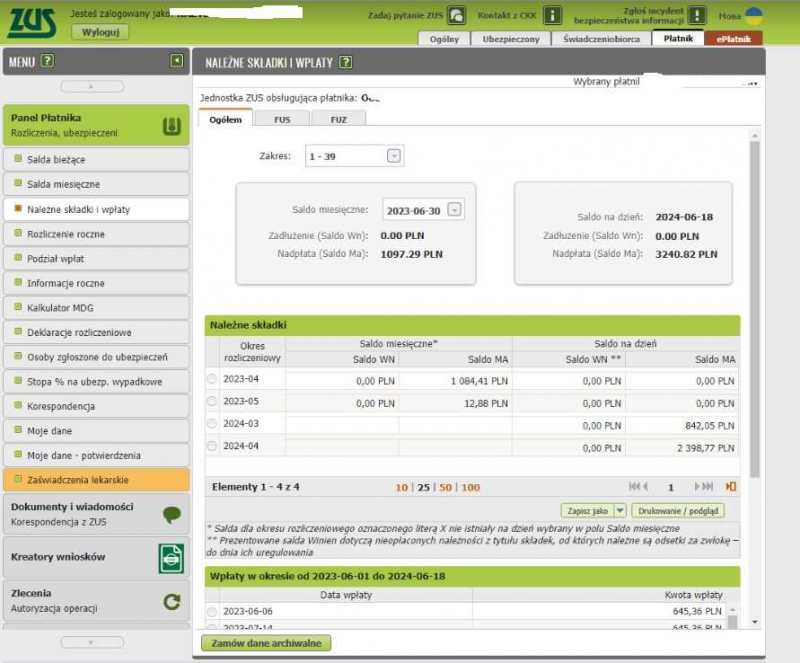This screenshot has width=800, height=663.
Task: Open the Ubezpieczony top tab
Action: [x=511, y=39]
